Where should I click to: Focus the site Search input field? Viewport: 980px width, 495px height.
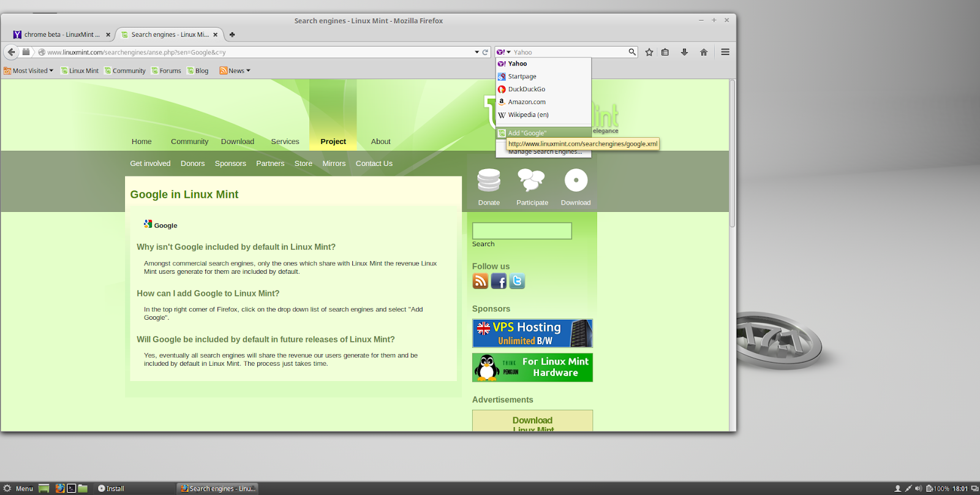(x=522, y=231)
